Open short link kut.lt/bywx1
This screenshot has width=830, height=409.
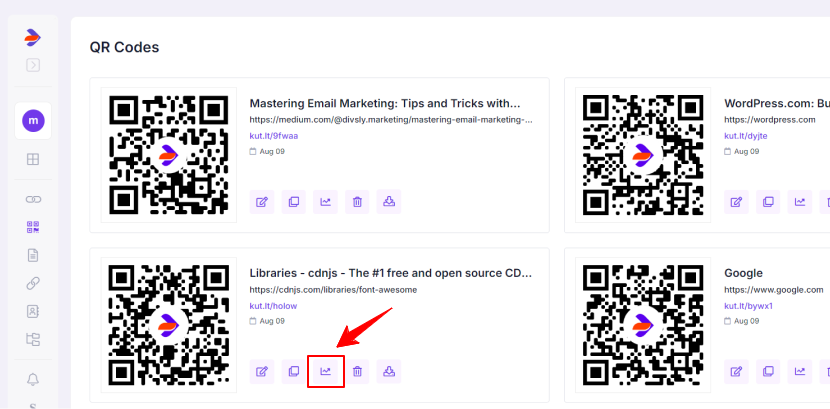pos(748,306)
